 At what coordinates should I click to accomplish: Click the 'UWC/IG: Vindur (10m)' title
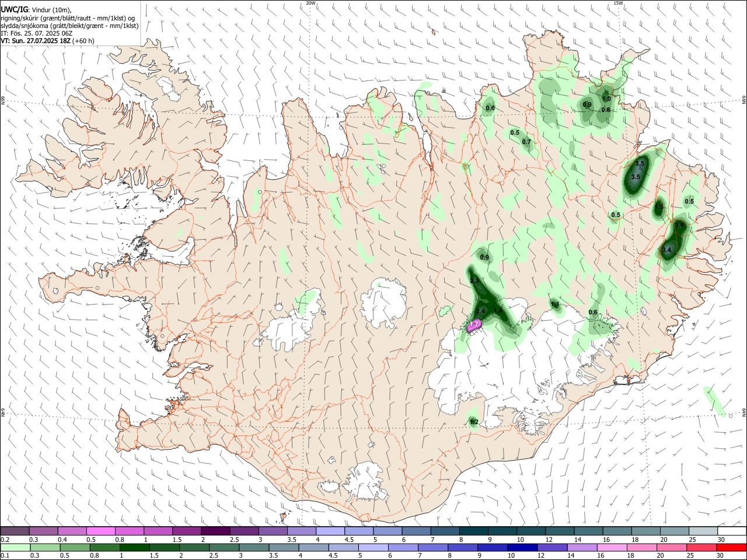coord(36,10)
